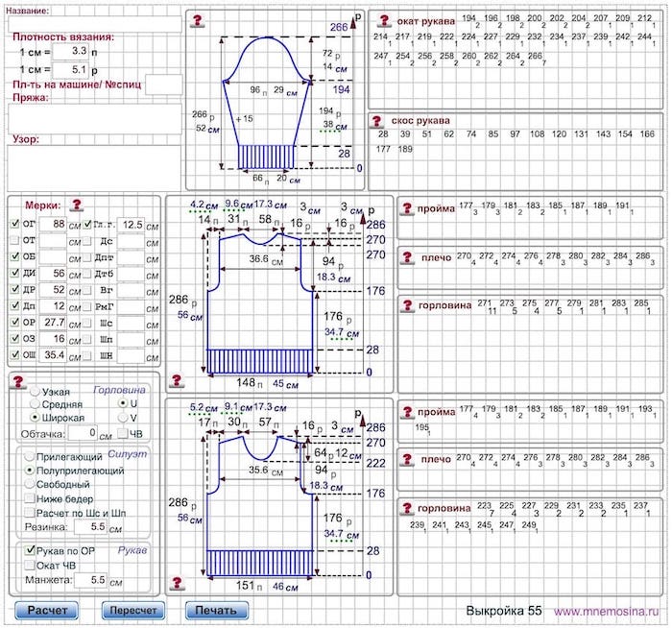The width and height of the screenshot is (672, 628).
Task: Select the Узкая neckline radio button
Action: (x=36, y=392)
